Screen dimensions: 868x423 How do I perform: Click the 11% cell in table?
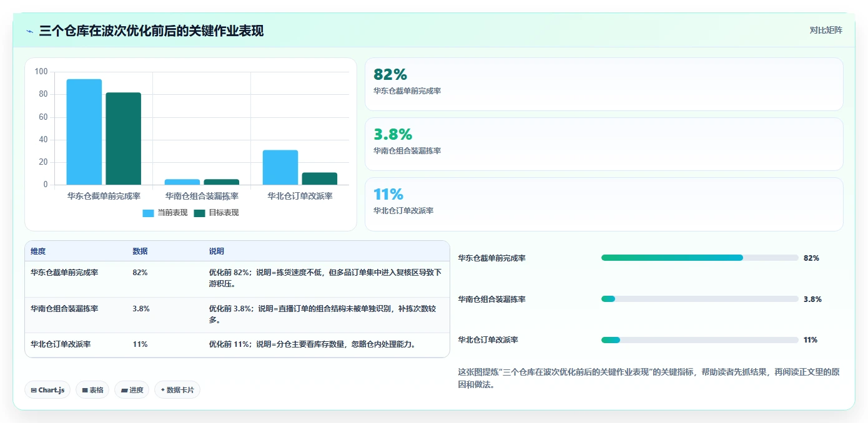tap(141, 344)
